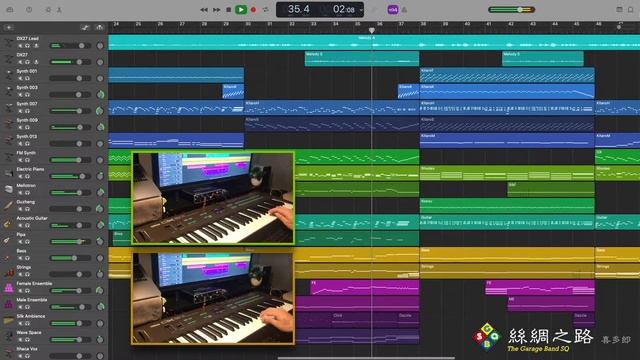Click bar 40 in the timeline ruler

pyautogui.click(x=467, y=24)
